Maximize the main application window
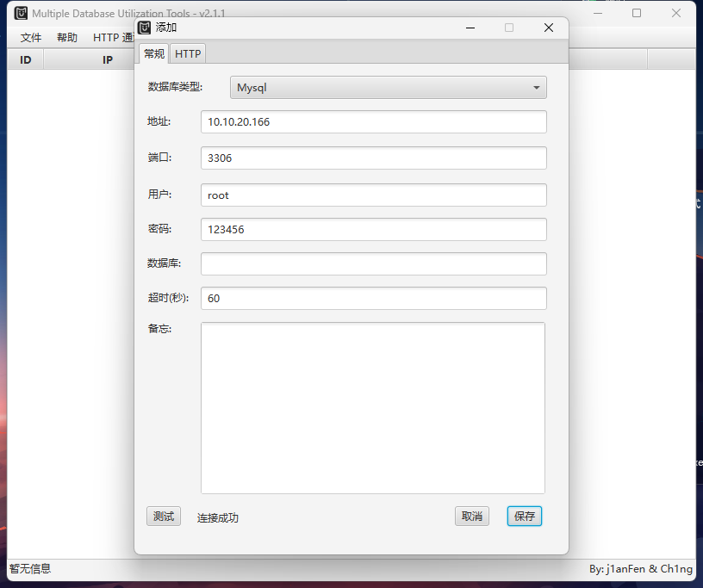Screen dimensions: 703x588 tap(637, 13)
